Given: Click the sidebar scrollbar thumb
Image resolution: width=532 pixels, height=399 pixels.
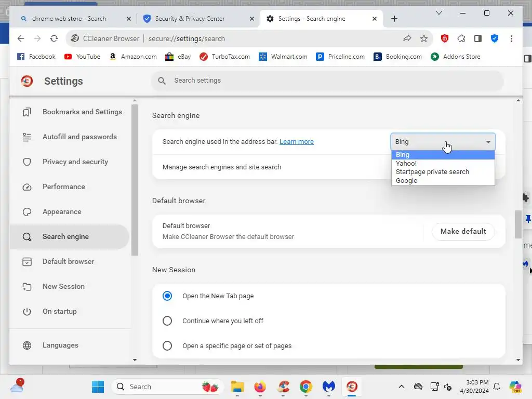Looking at the screenshot, I should click(x=135, y=180).
